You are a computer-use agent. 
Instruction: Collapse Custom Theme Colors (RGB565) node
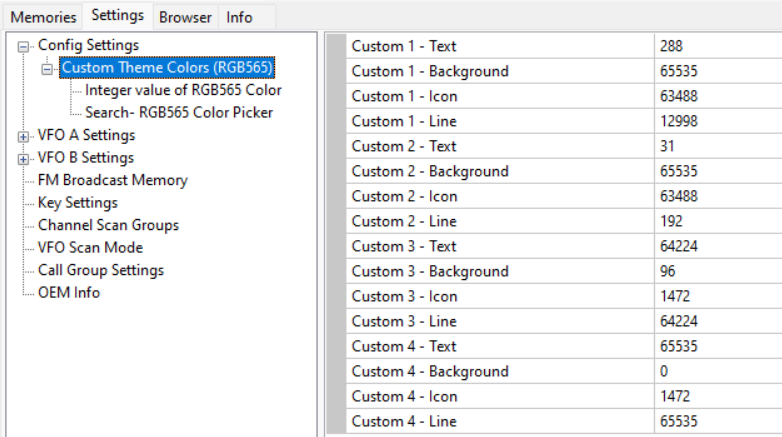coord(47,69)
